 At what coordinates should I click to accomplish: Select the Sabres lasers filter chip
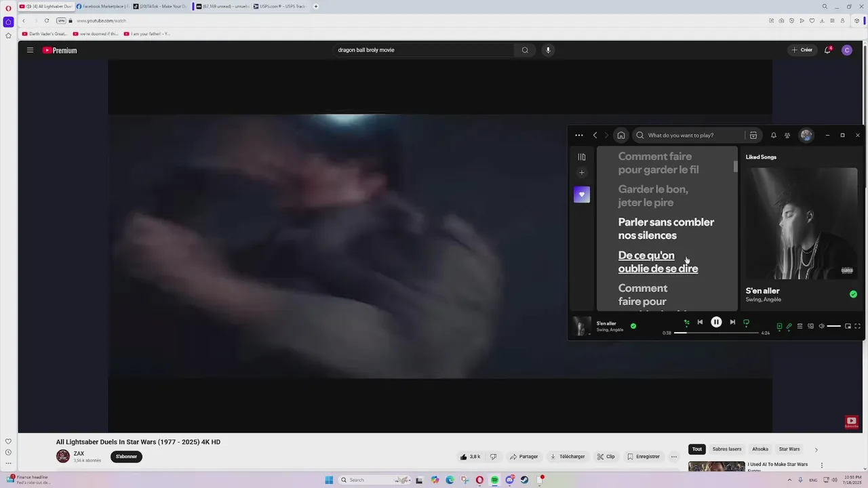pyautogui.click(x=727, y=449)
